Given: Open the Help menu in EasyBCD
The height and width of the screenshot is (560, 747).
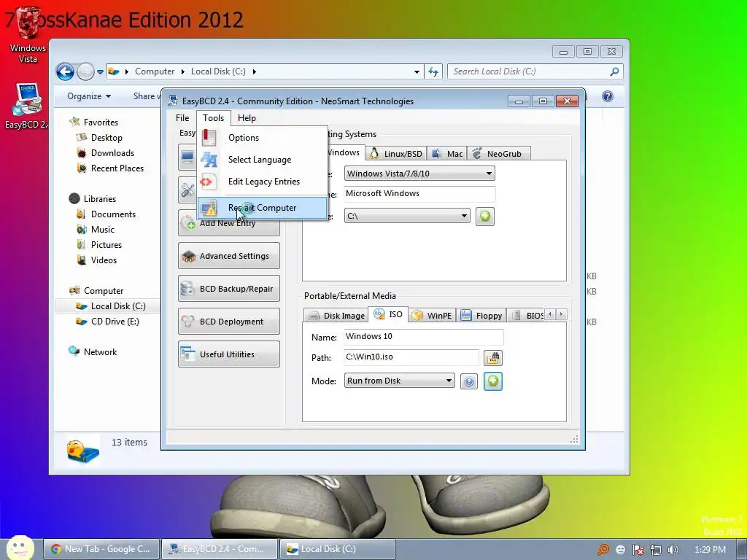Looking at the screenshot, I should (247, 118).
